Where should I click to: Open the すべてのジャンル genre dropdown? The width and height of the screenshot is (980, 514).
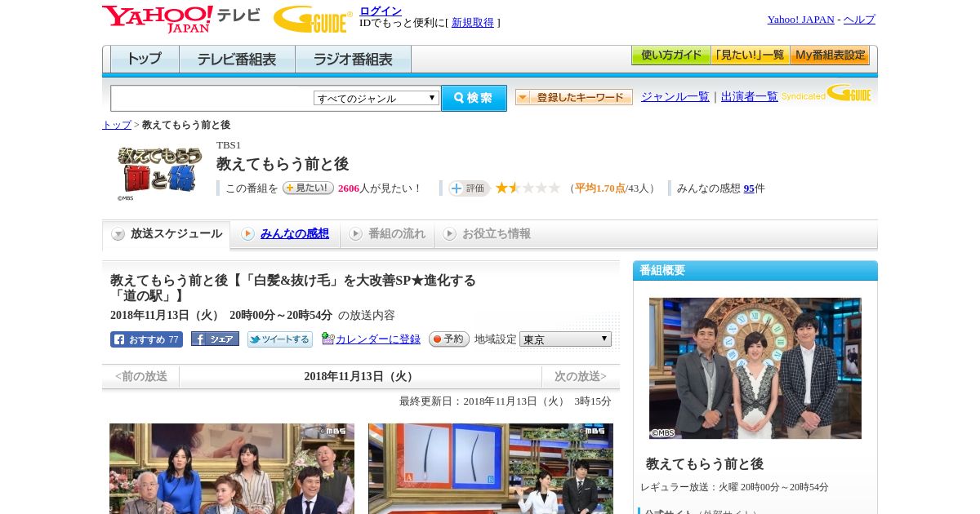(376, 98)
